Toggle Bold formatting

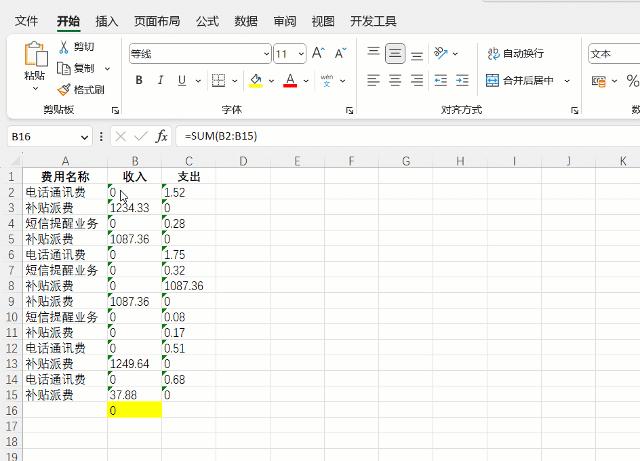click(x=139, y=80)
